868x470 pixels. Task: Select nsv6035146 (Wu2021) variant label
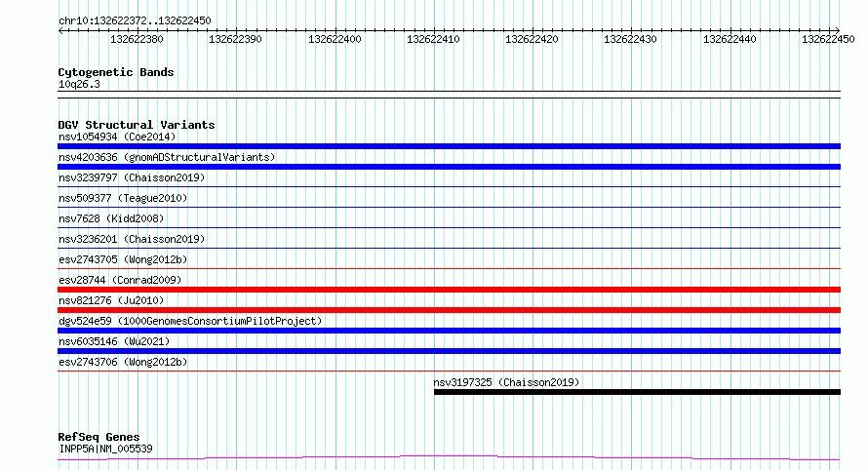pos(114,341)
